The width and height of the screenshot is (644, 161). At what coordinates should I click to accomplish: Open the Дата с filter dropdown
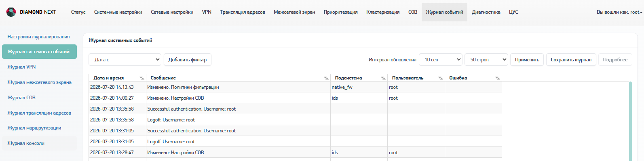125,60
